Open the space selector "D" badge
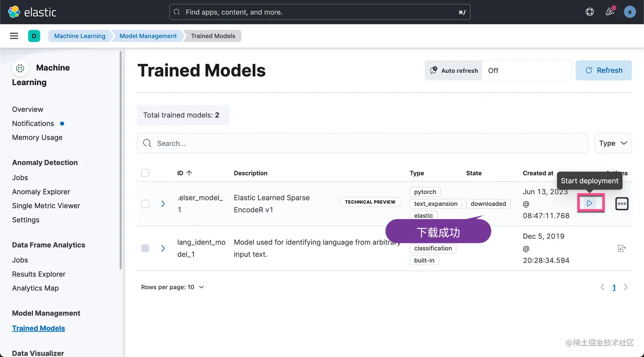 pos(34,36)
